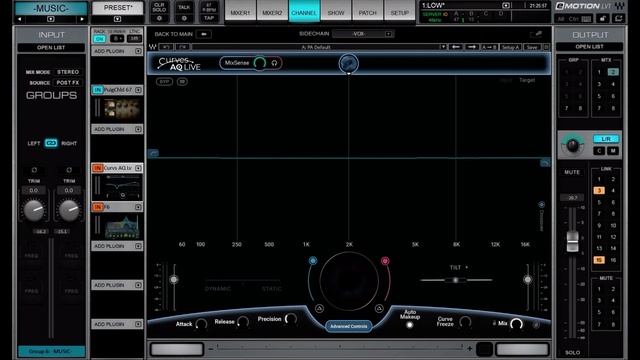Click the blue node left of central dial
Viewport: 640px width, 360px height.
313,260
